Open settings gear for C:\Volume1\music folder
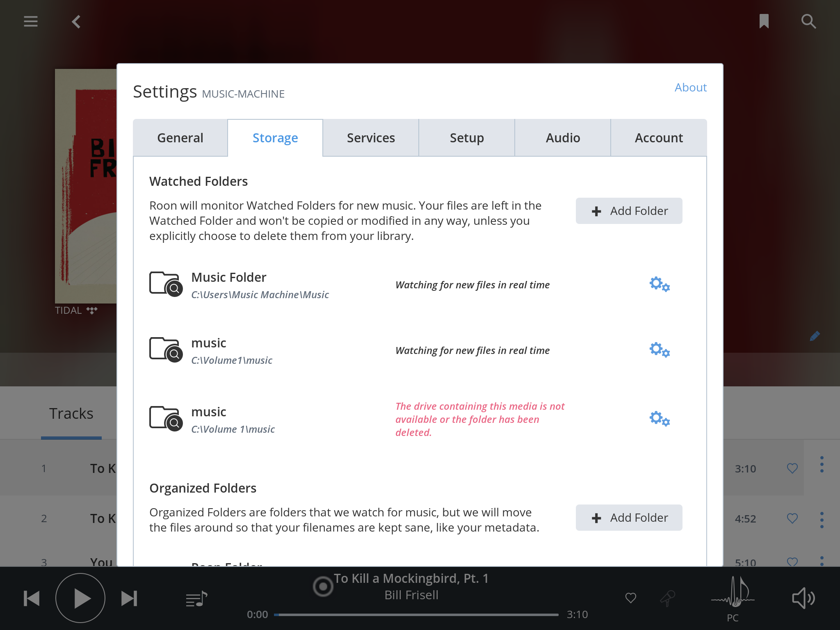840x630 pixels. 660,350
